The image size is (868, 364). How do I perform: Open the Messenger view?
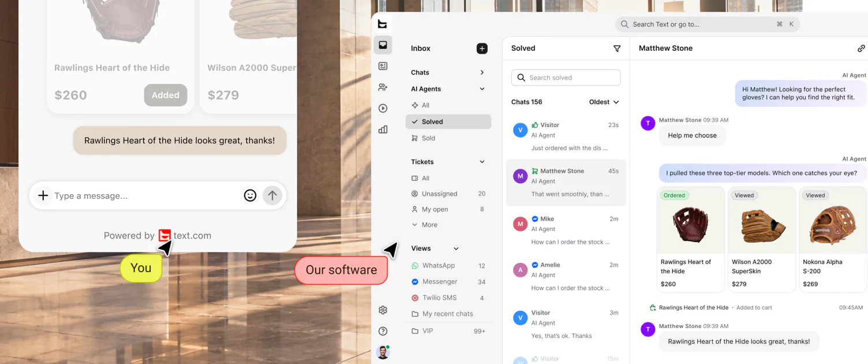coord(448,282)
